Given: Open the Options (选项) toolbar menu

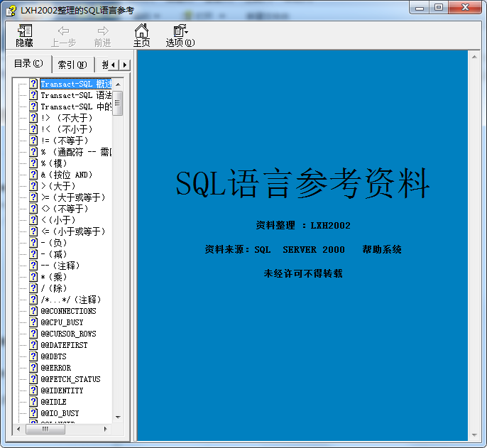Looking at the screenshot, I should [x=180, y=35].
